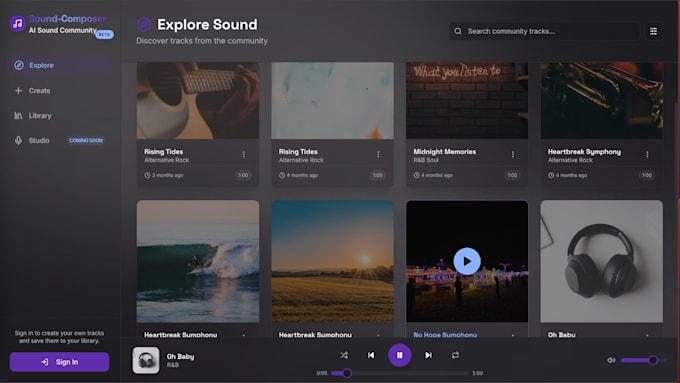Click the 1:00 duration on Midnight Memories

[x=512, y=175]
